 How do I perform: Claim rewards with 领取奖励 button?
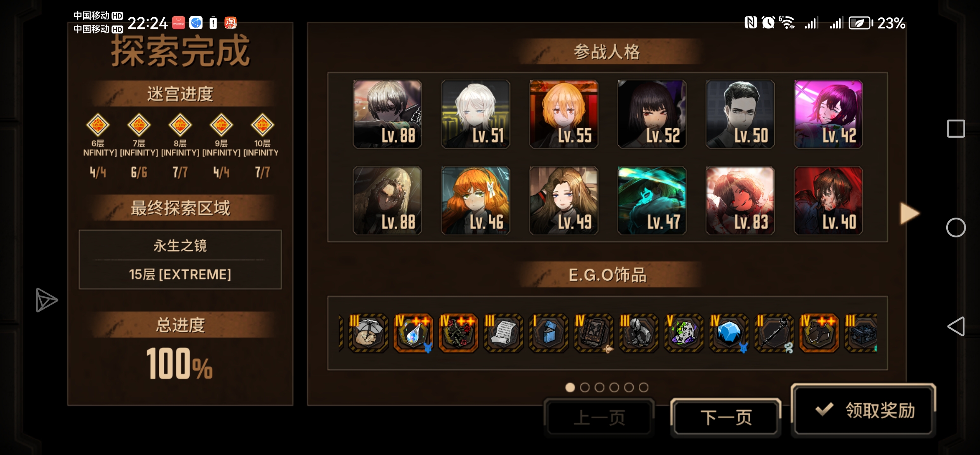tap(863, 410)
